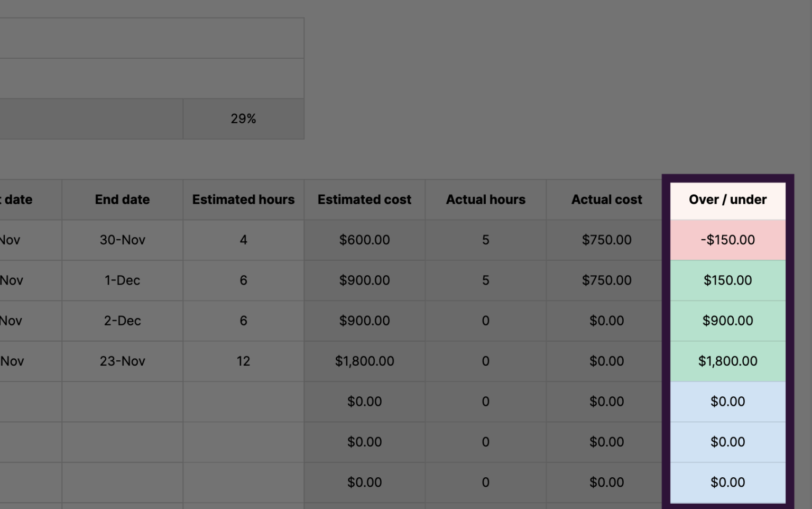The height and width of the screenshot is (509, 812).
Task: Select the first blue $0.00 over/under cell
Action: point(728,401)
